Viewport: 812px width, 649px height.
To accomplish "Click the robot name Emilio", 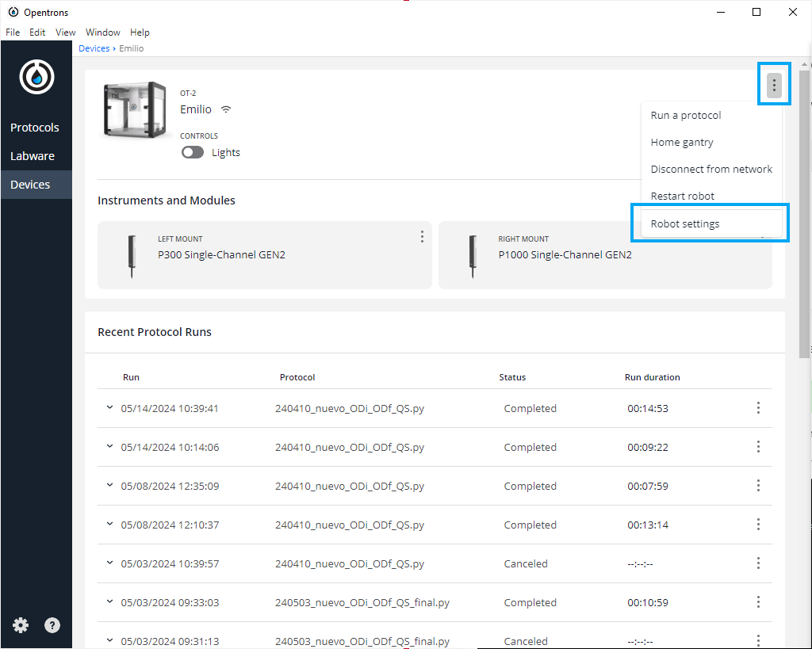I will point(196,109).
